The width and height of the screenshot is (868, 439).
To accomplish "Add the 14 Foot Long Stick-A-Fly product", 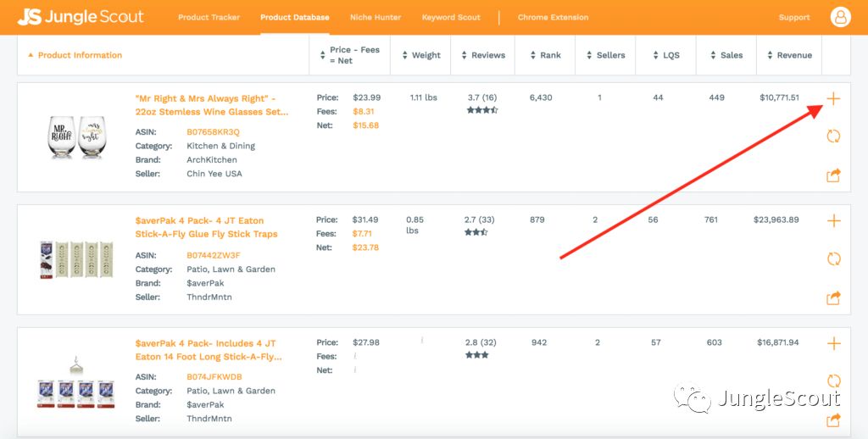I will [x=833, y=343].
